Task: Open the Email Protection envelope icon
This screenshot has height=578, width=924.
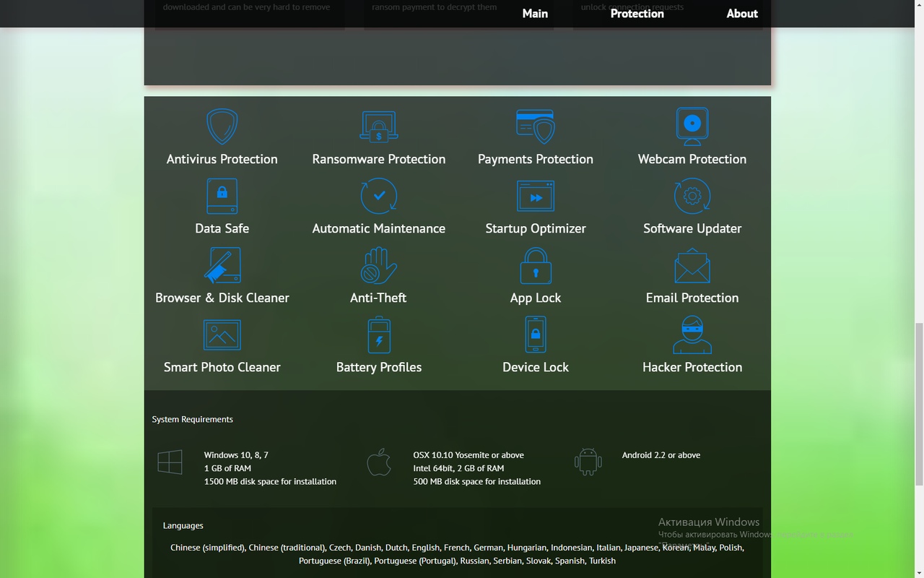Action: pyautogui.click(x=692, y=266)
